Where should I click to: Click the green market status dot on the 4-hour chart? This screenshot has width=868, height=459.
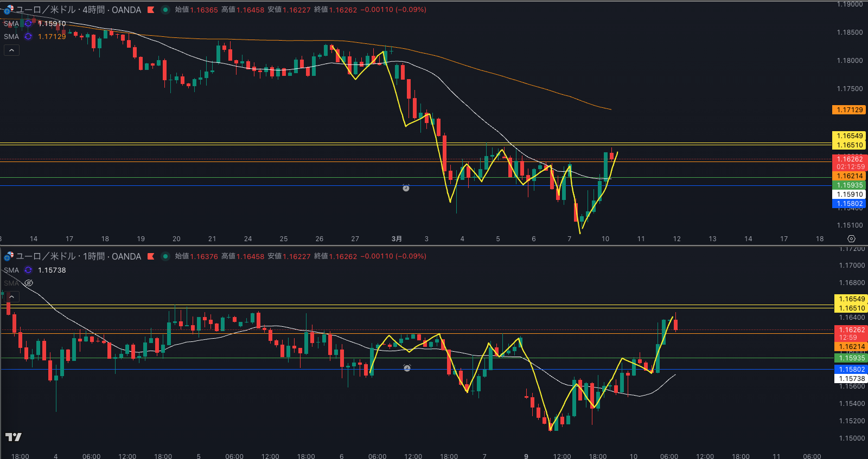[165, 10]
